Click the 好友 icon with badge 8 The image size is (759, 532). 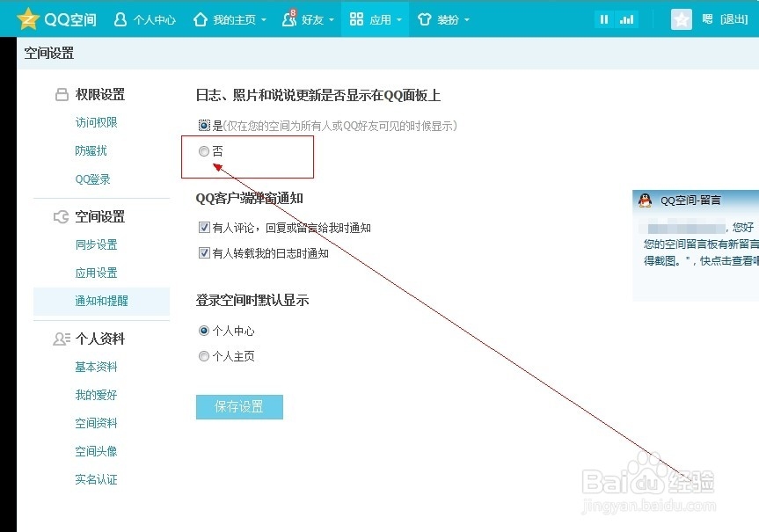(288, 18)
